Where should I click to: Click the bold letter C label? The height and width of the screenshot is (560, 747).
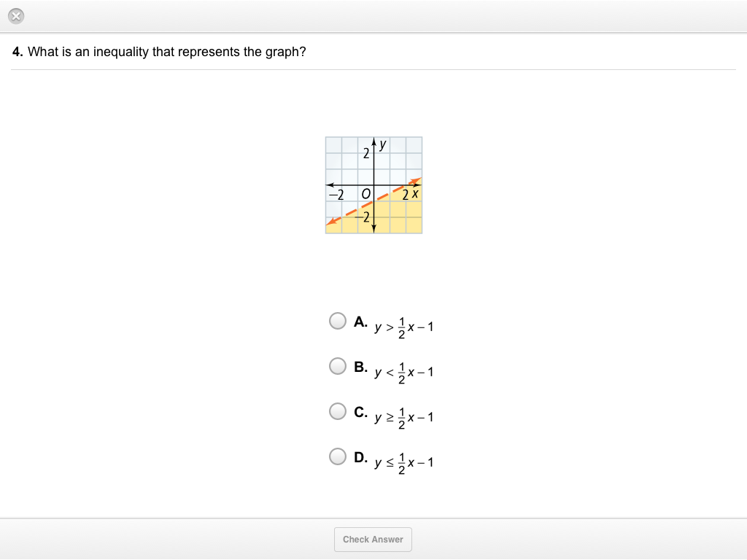coord(360,411)
